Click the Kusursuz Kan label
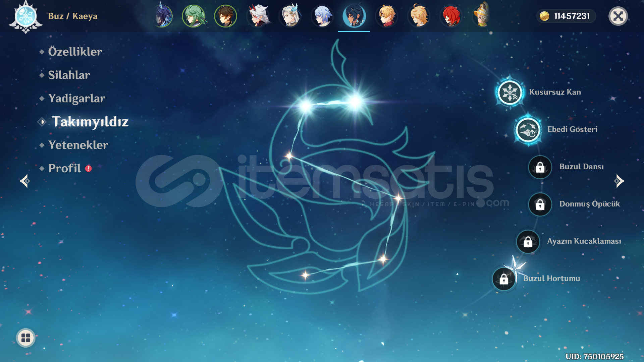 (555, 92)
